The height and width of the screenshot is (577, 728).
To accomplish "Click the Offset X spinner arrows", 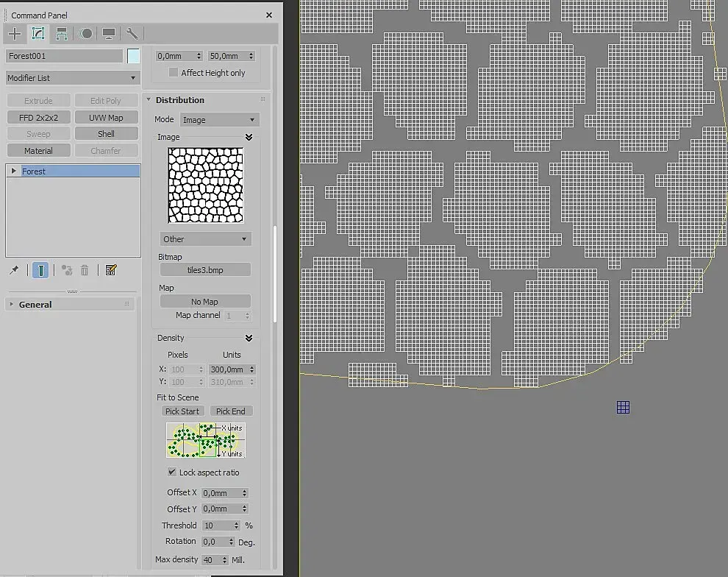I will click(245, 493).
